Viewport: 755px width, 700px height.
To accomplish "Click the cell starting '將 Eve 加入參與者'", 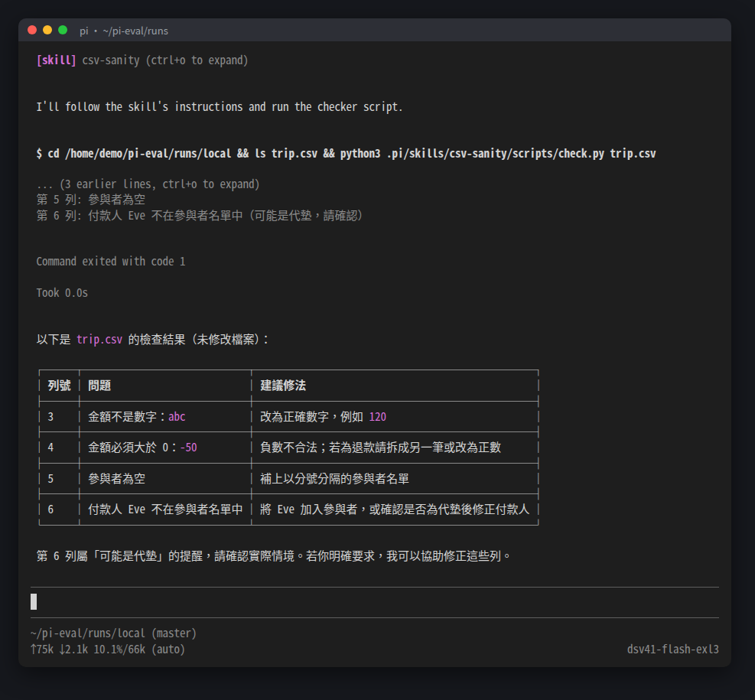I will click(395, 510).
